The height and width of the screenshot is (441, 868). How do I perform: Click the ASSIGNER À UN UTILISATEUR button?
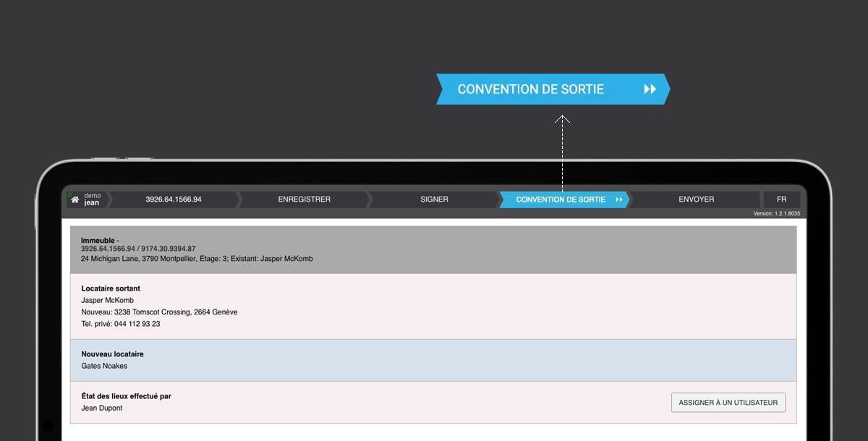728,403
